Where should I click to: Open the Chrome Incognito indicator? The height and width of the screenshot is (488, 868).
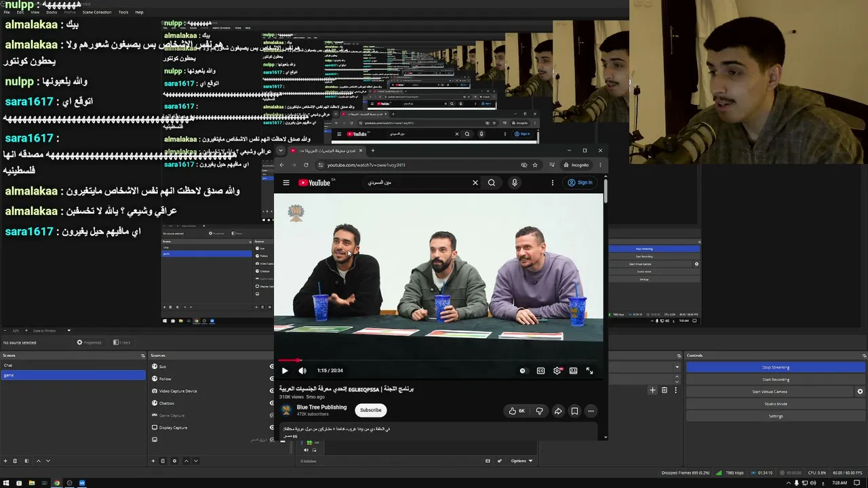coord(576,165)
